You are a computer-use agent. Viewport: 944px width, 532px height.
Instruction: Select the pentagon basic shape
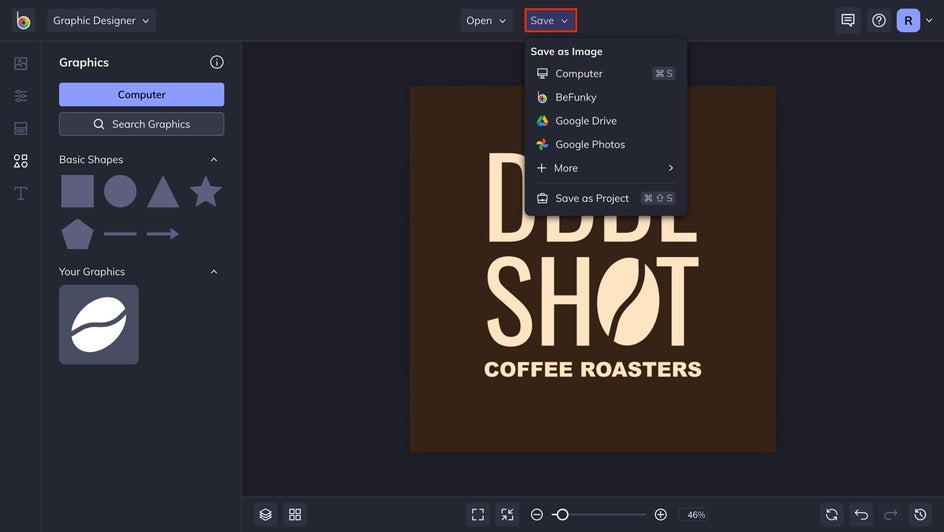tap(77, 234)
